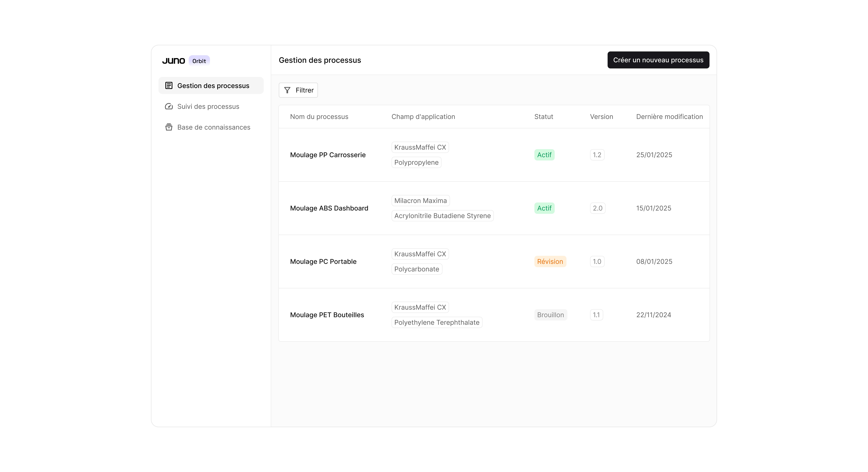
Task: Open Base de connaissances section
Action: click(x=214, y=127)
